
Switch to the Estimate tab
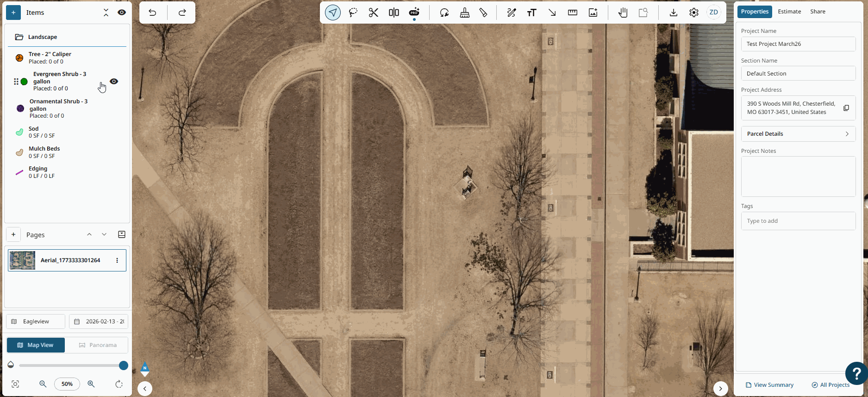click(x=789, y=12)
